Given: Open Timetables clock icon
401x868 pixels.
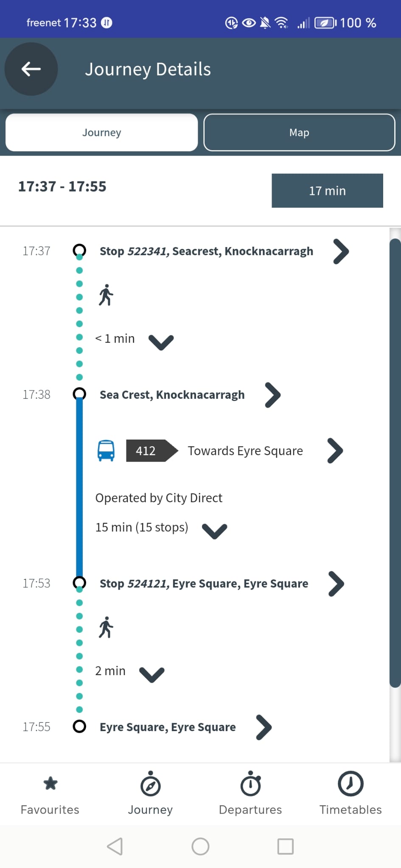Looking at the screenshot, I should point(351,783).
